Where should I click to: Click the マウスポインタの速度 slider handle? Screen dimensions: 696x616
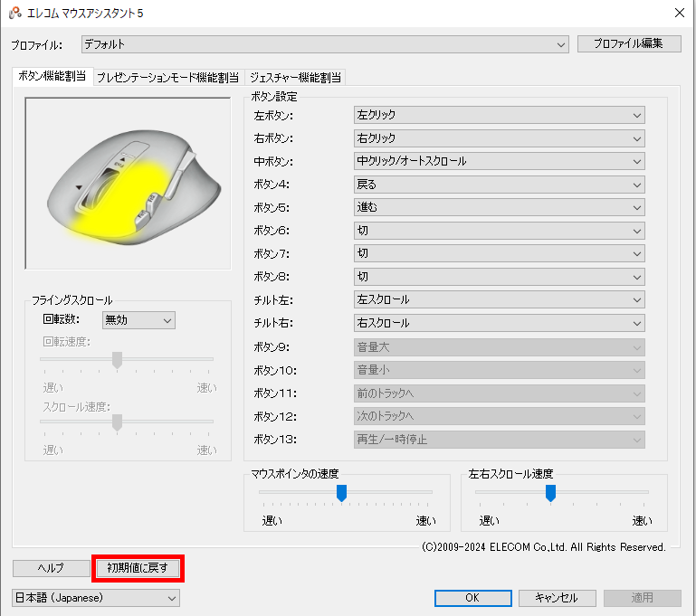(341, 493)
